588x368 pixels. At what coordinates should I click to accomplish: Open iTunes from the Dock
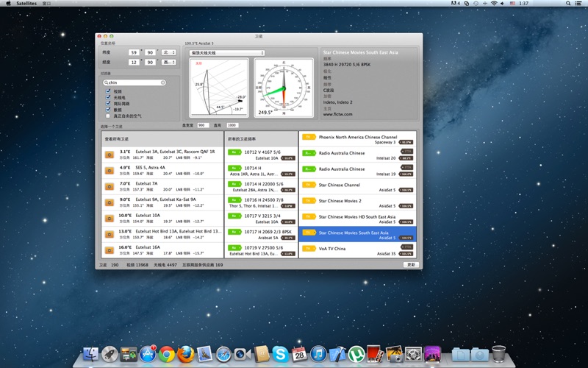[318, 354]
